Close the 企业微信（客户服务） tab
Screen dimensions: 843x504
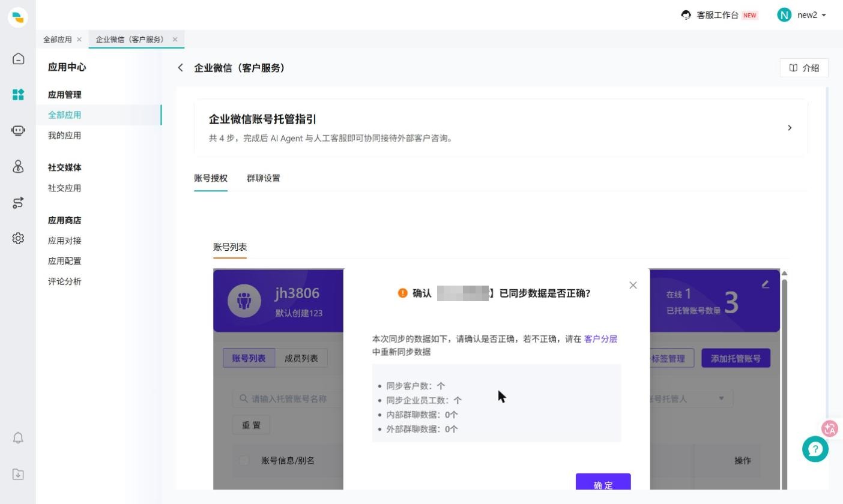pos(175,40)
